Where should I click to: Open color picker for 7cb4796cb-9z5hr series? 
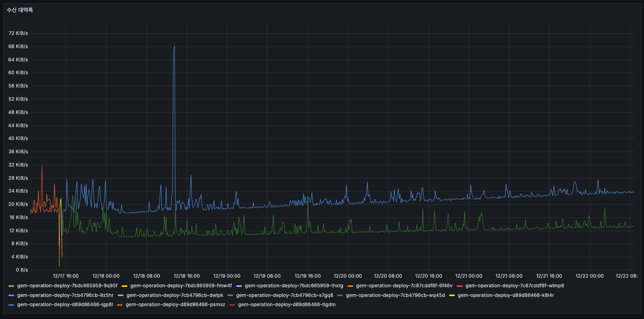(11, 295)
